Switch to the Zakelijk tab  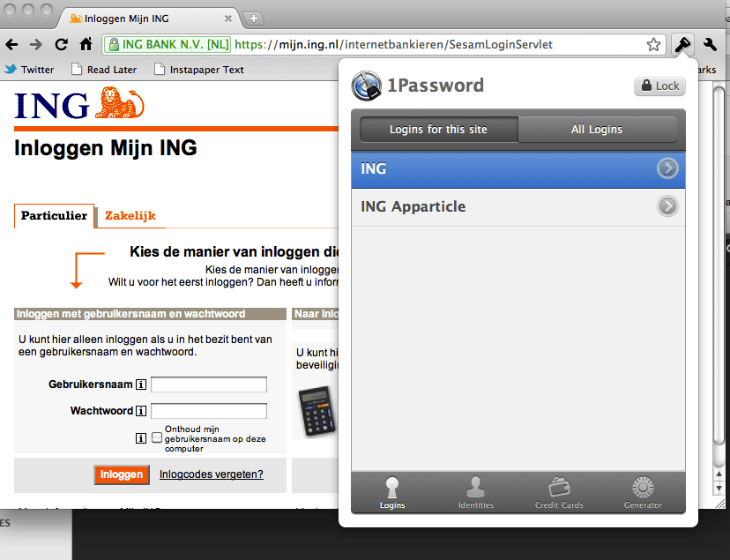pyautogui.click(x=130, y=216)
